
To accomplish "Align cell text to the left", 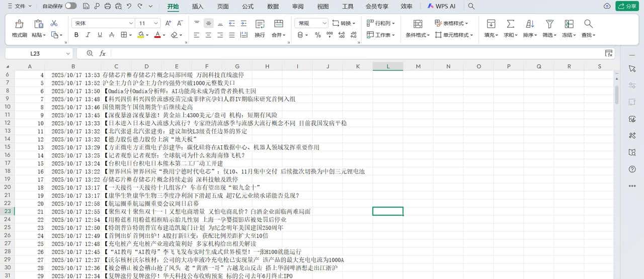I will coord(197,35).
